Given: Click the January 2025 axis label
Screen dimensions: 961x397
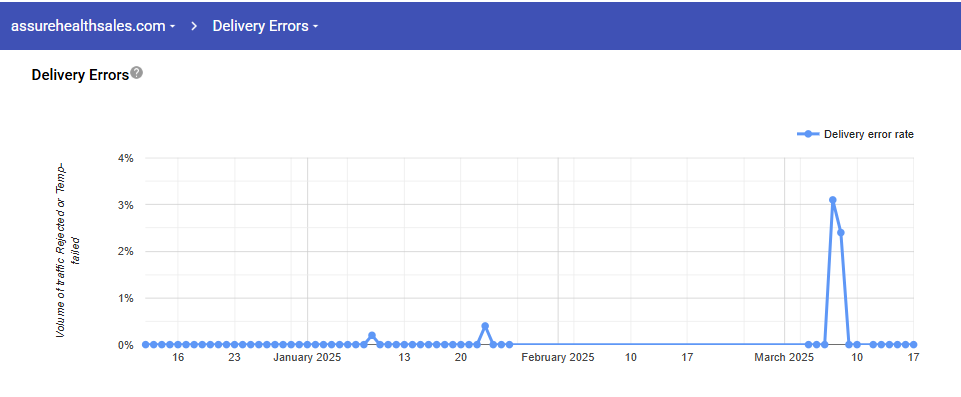Looking at the screenshot, I should click(x=307, y=358).
